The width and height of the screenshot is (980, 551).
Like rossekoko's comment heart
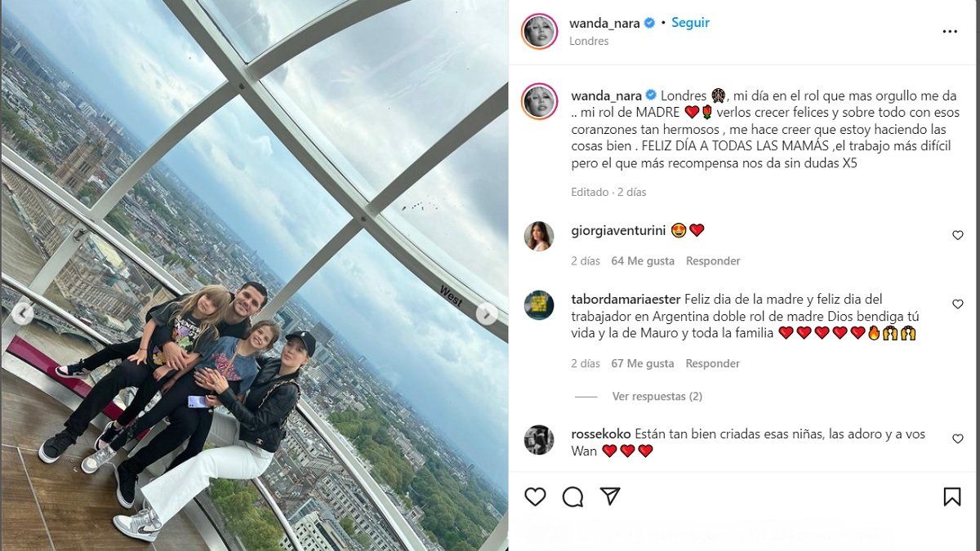tap(957, 439)
